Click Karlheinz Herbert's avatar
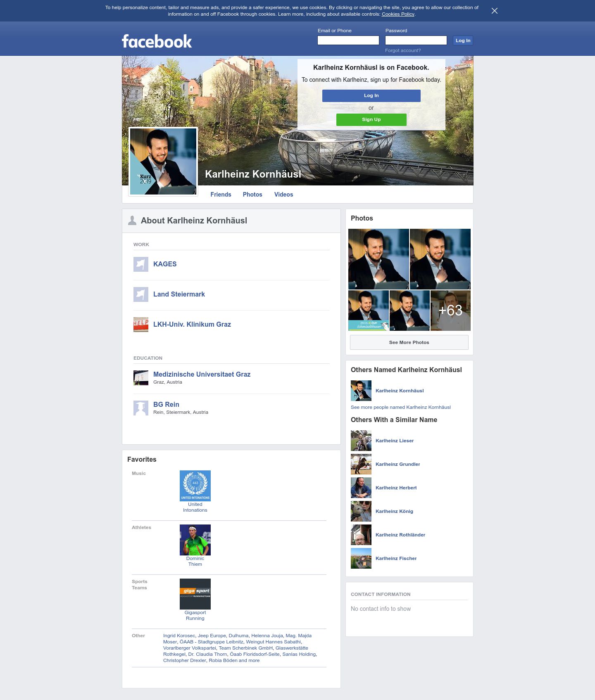The image size is (595, 700). (361, 488)
